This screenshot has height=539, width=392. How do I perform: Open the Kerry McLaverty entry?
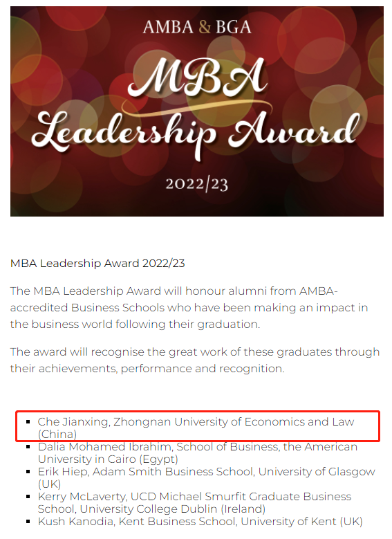point(194,502)
